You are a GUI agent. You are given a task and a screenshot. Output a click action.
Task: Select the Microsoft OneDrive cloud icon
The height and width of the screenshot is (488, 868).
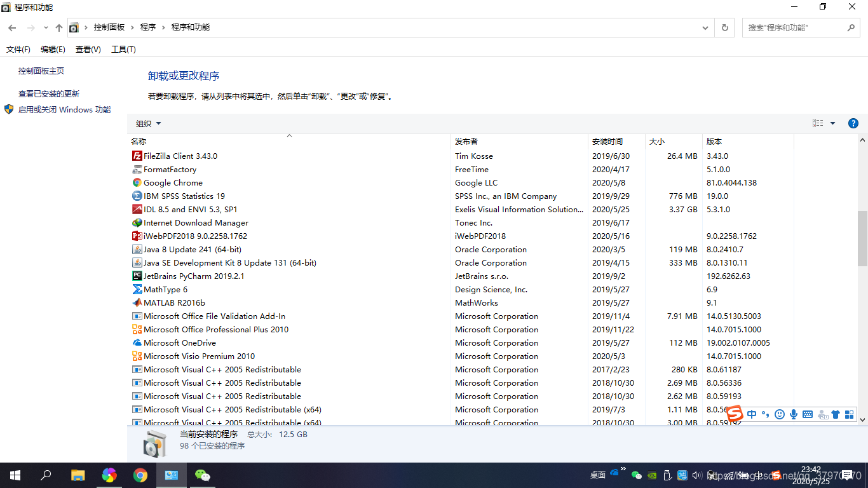coord(137,342)
